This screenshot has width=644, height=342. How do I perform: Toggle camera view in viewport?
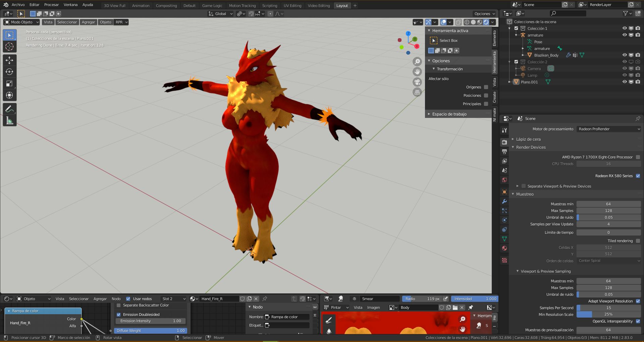pos(417,82)
